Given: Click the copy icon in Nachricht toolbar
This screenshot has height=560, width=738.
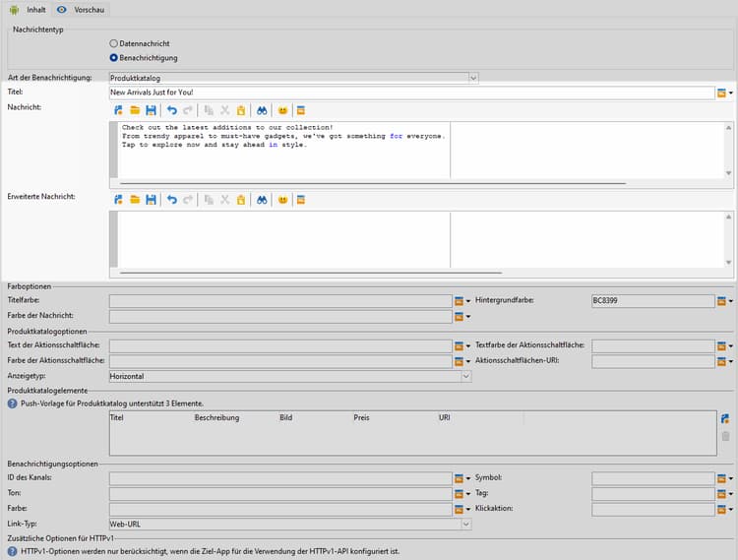Looking at the screenshot, I should click(x=209, y=110).
